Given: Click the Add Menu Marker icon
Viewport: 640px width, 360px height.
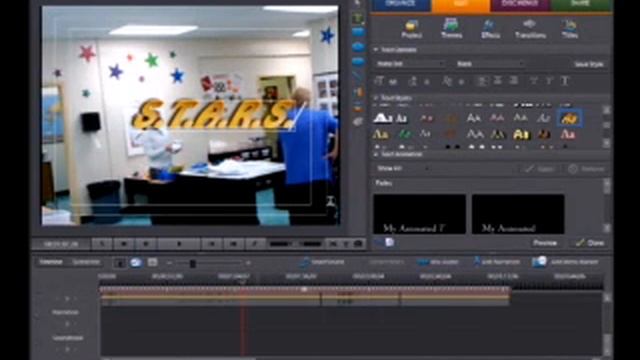Looking at the screenshot, I should tap(539, 262).
